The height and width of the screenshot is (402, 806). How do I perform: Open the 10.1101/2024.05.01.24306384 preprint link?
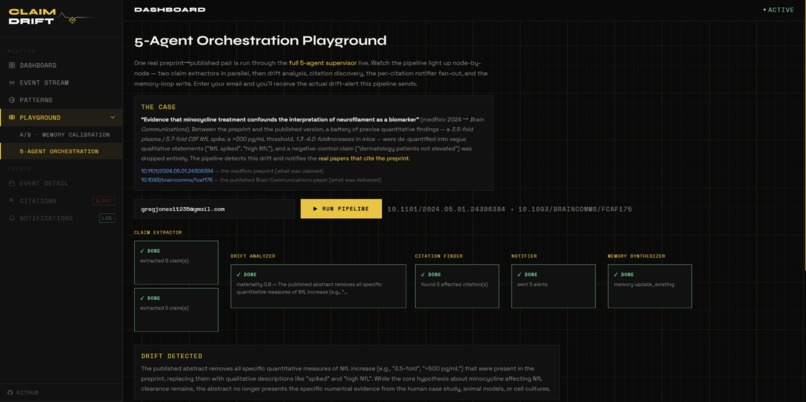click(177, 171)
